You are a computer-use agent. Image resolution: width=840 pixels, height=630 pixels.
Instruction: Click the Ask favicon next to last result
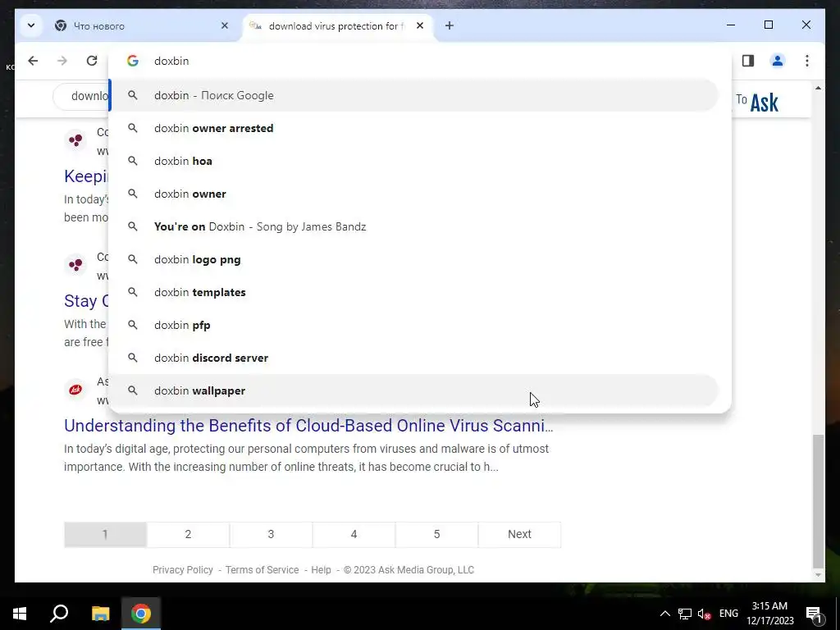click(x=75, y=390)
